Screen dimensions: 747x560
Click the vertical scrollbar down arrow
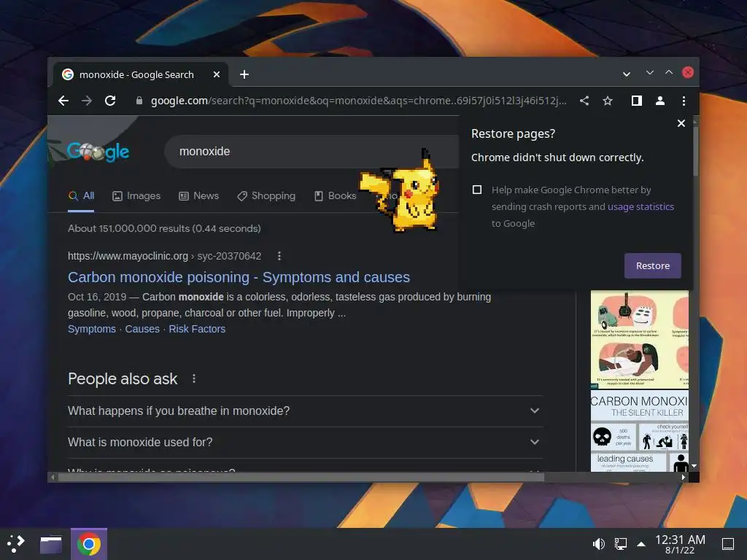[694, 466]
